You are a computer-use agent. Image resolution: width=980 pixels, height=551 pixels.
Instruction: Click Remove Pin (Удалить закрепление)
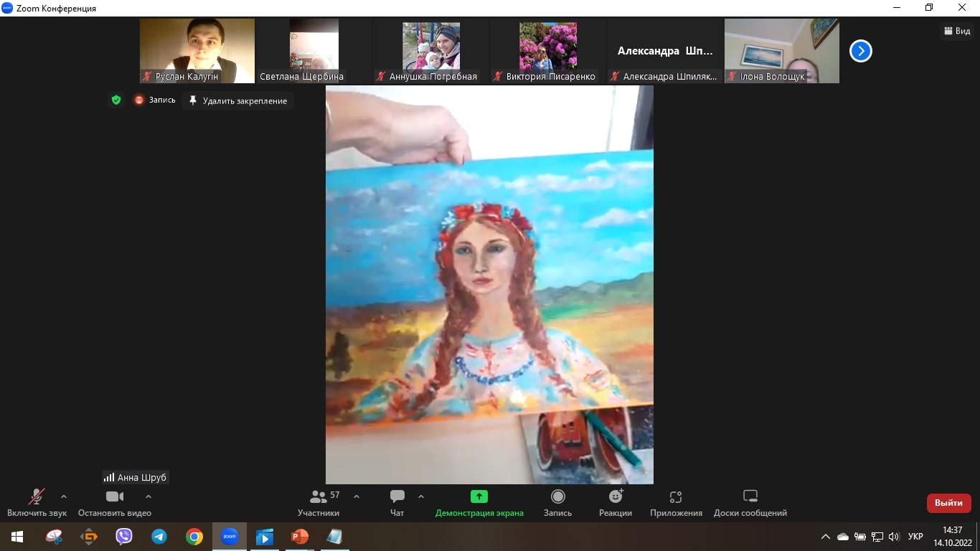pyautogui.click(x=237, y=101)
